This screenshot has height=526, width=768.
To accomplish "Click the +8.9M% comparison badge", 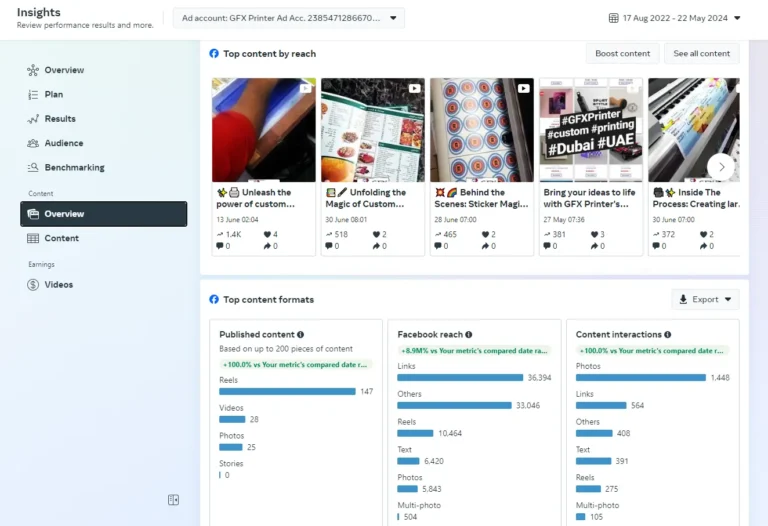I will point(474,351).
